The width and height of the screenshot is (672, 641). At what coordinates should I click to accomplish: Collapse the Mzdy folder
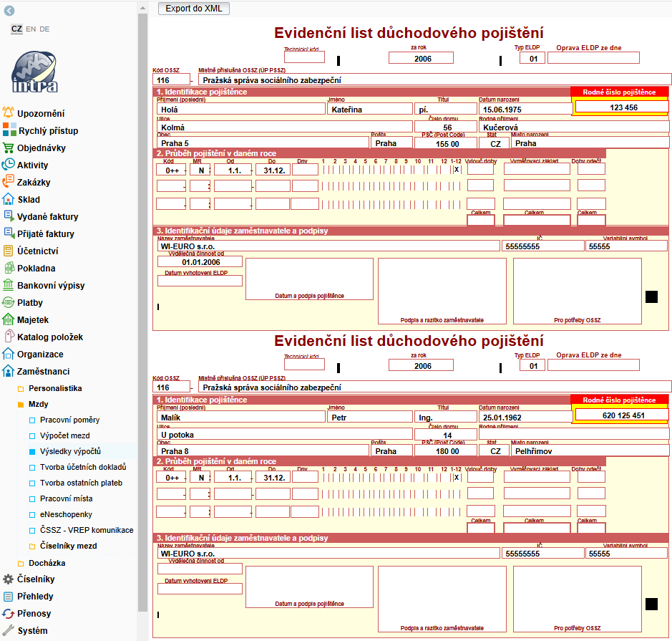[21, 405]
